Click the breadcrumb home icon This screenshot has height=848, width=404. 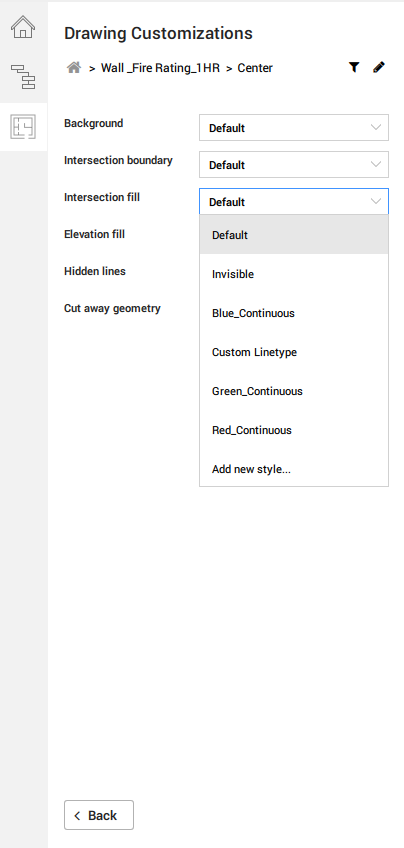click(x=74, y=68)
